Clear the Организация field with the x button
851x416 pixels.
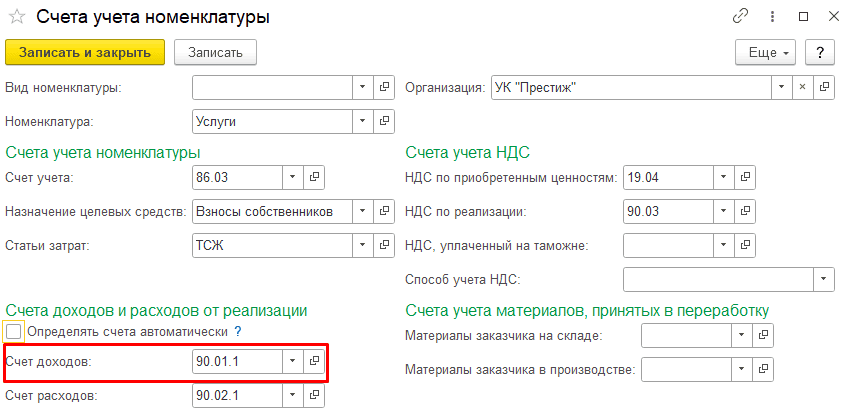[x=802, y=87]
